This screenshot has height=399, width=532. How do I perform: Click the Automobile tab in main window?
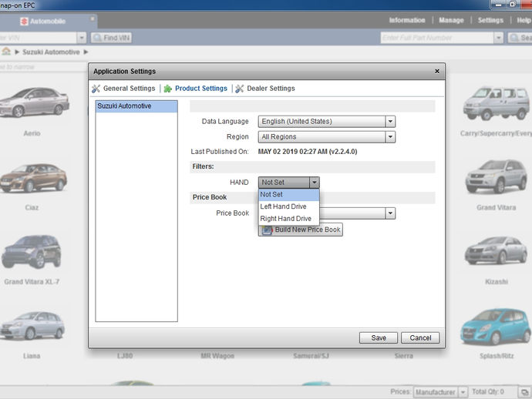tap(48, 22)
